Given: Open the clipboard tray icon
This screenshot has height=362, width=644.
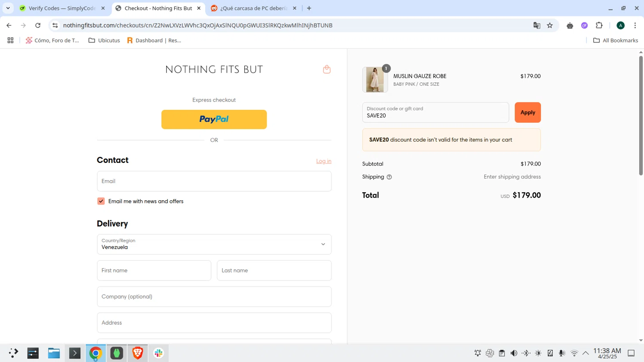Looking at the screenshot, I should click(502, 353).
